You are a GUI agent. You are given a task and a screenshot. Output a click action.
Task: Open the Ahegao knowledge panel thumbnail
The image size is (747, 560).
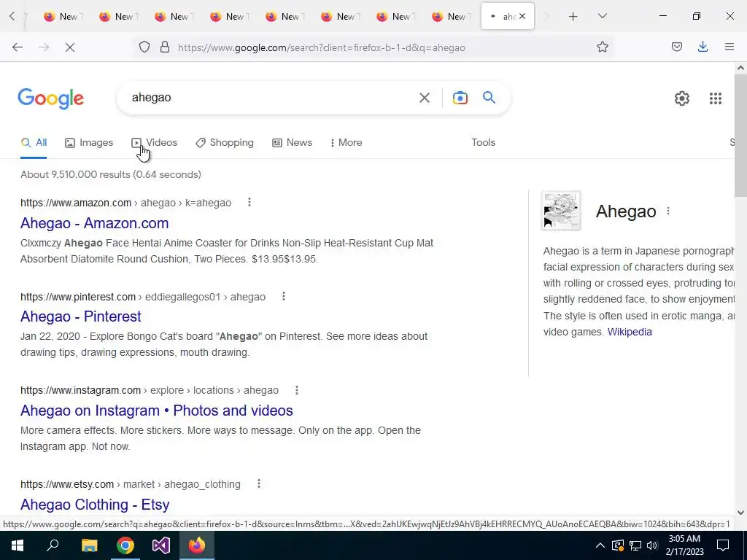tap(561, 211)
